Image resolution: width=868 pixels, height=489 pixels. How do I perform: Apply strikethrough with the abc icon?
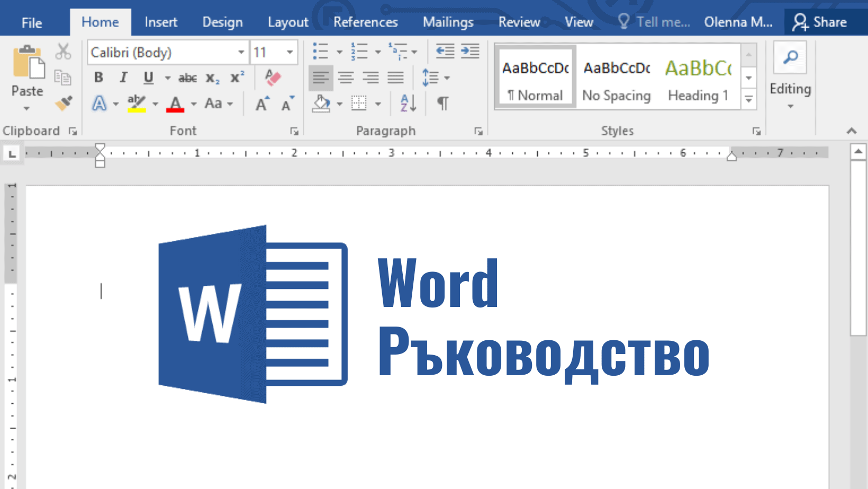(187, 78)
